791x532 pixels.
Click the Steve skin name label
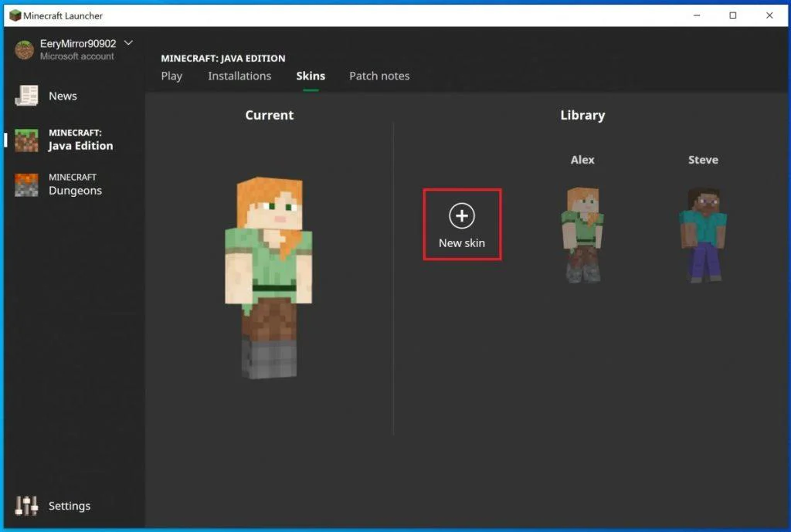[x=703, y=160]
